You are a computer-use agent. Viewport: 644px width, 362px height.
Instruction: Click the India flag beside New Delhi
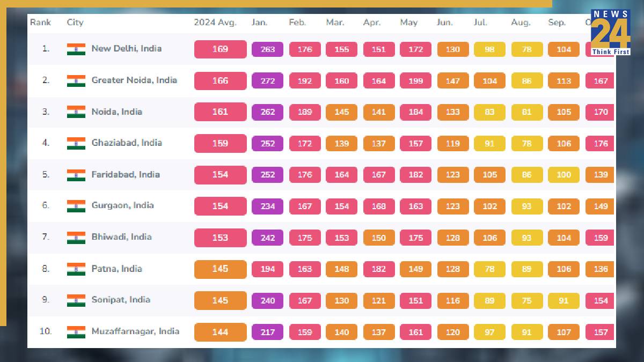click(76, 49)
